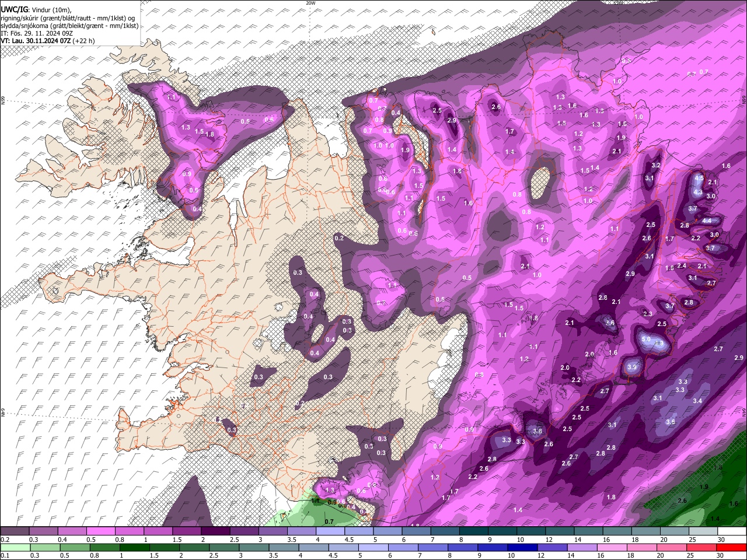Pick the white 30 swatch in snow scale
The height and width of the screenshot is (560, 747).
point(731,531)
